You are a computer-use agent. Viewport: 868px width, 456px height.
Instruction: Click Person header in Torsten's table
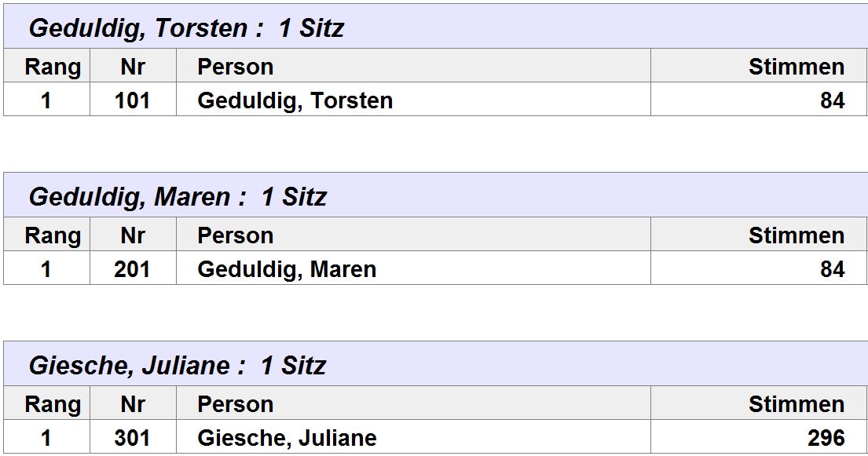pos(236,67)
